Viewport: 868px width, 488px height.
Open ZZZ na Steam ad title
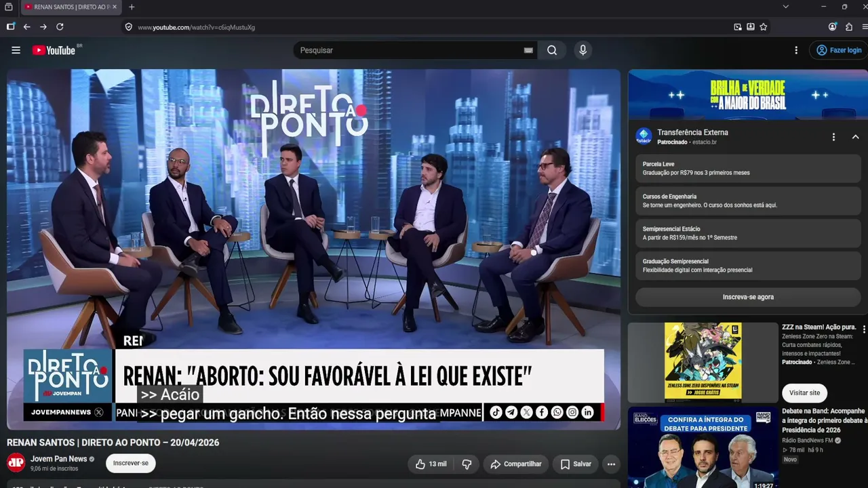819,327
